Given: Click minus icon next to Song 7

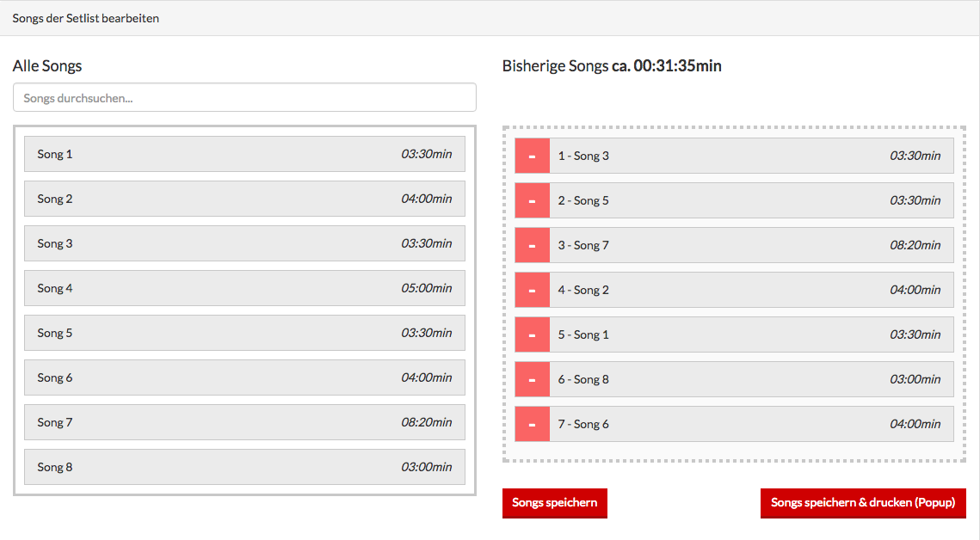Looking at the screenshot, I should pos(532,245).
